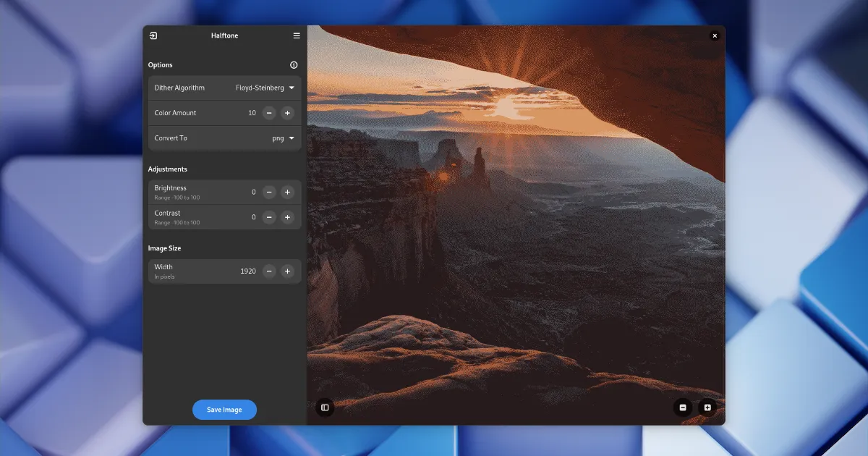Decrease Brightness with the minus button
This screenshot has height=456, width=868.
tap(269, 193)
